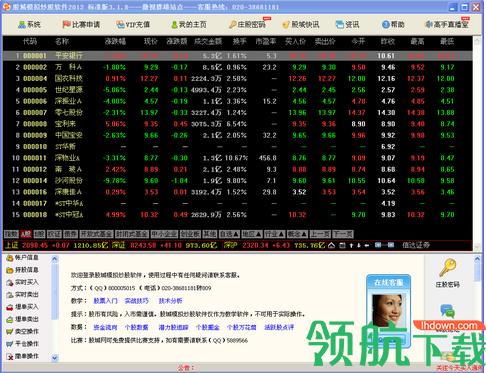Open 埋单卖出 pending sell order
This screenshot has width=486, height=373.
click(22, 319)
